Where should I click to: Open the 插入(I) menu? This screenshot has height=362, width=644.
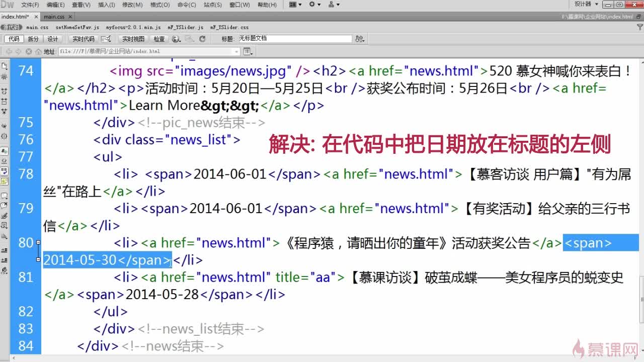106,5
